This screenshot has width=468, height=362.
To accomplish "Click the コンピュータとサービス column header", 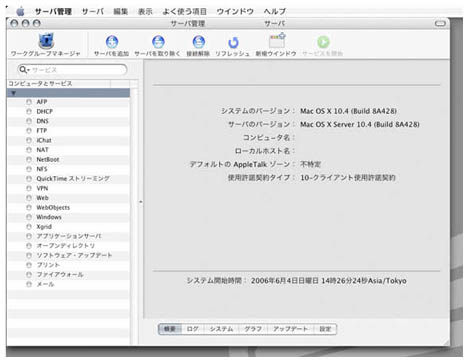I will click(59, 84).
